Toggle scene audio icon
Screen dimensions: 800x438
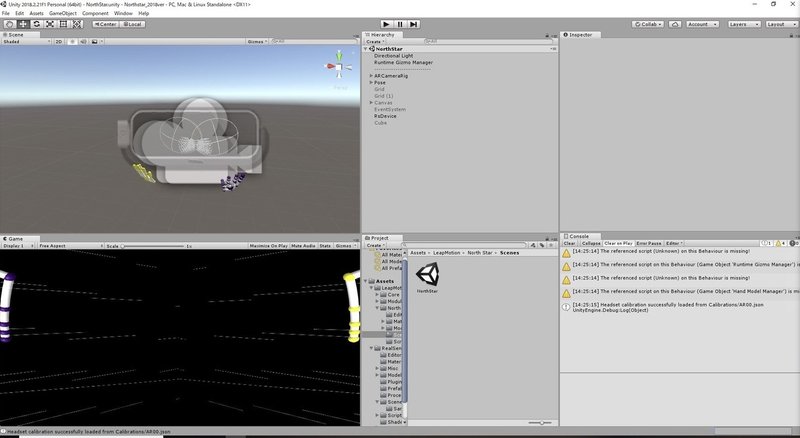(x=83, y=41)
